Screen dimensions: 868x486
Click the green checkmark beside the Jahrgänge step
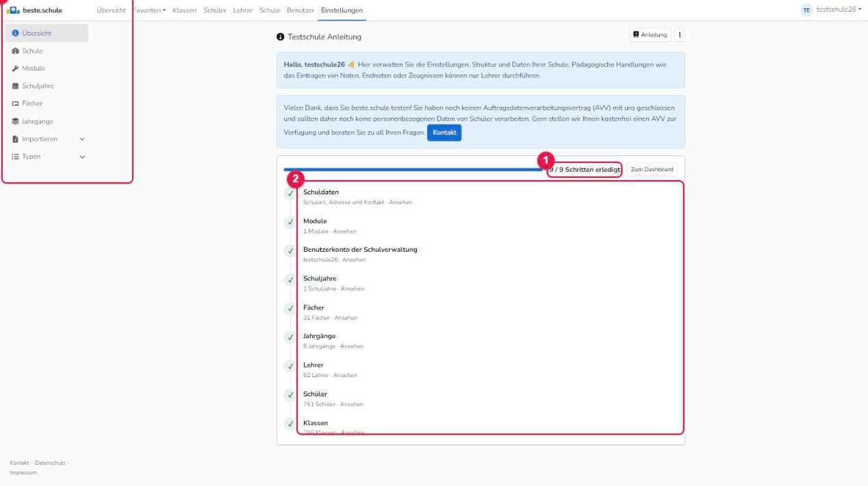click(x=290, y=337)
